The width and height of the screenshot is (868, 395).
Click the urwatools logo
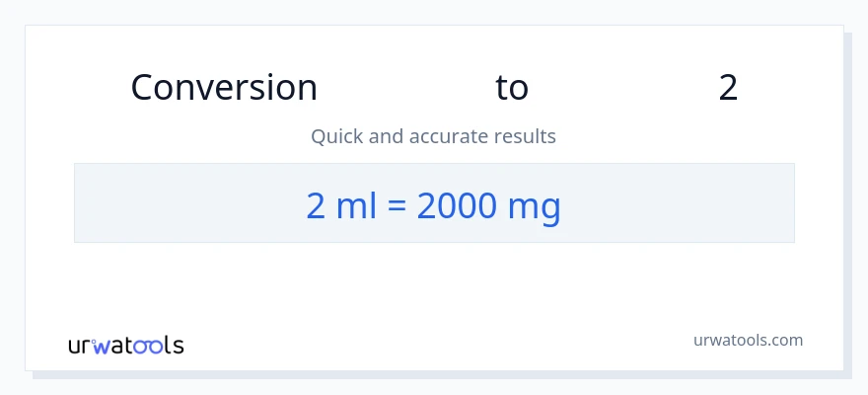coord(125,346)
